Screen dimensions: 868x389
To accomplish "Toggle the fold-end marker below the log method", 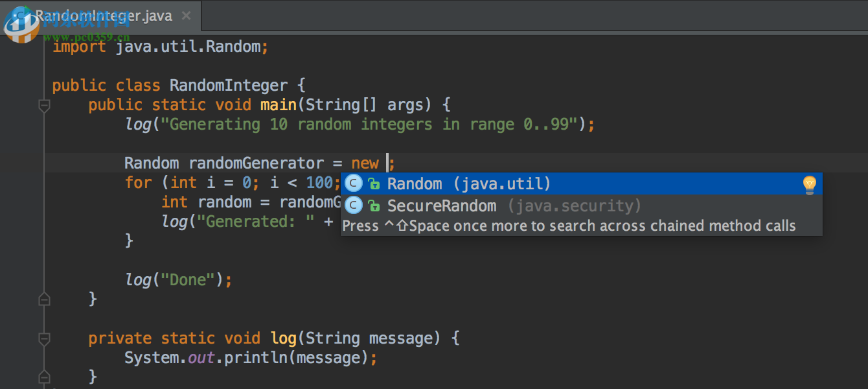I will click(x=44, y=377).
